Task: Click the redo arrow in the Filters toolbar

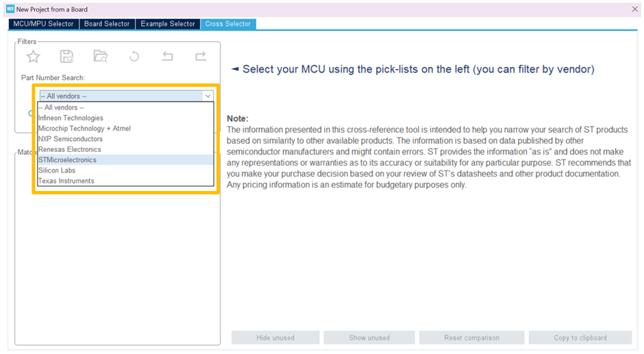Action: pos(201,57)
